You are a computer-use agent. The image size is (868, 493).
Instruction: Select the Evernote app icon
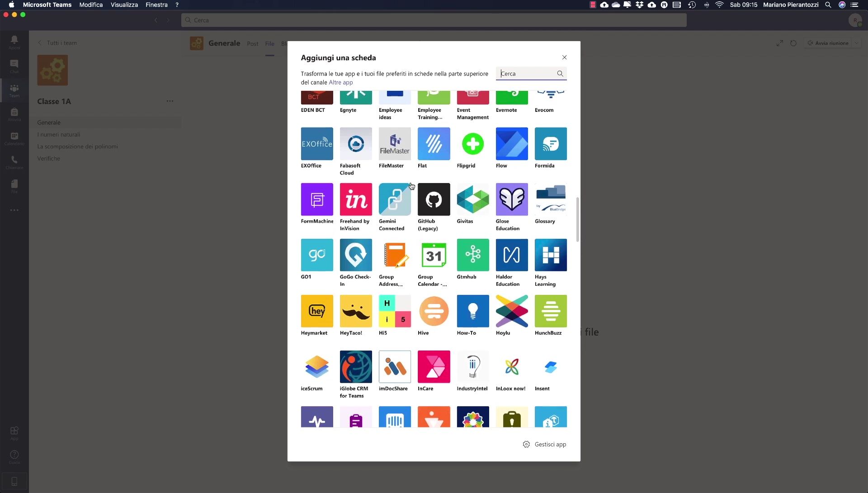click(512, 97)
